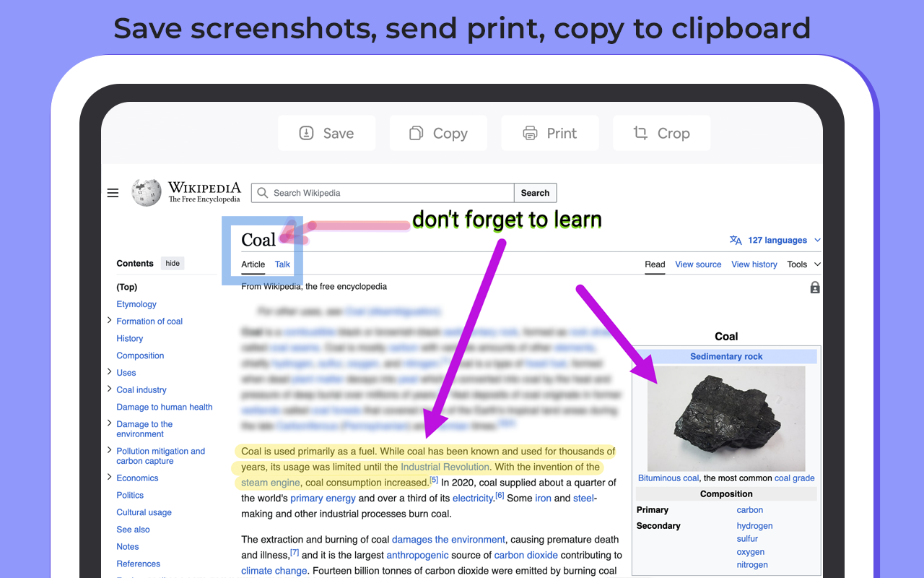Expand the Coal industry section arrow
924x578 pixels.
point(109,389)
